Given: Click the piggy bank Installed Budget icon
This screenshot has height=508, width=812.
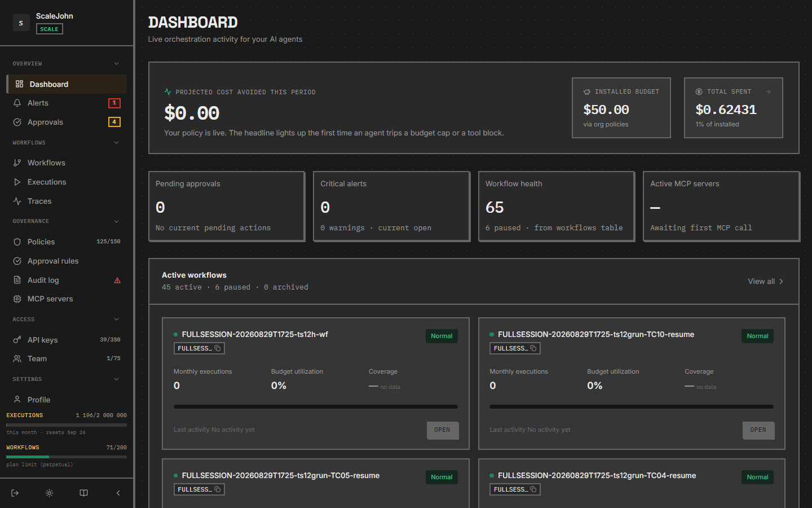Looking at the screenshot, I should tap(587, 91).
